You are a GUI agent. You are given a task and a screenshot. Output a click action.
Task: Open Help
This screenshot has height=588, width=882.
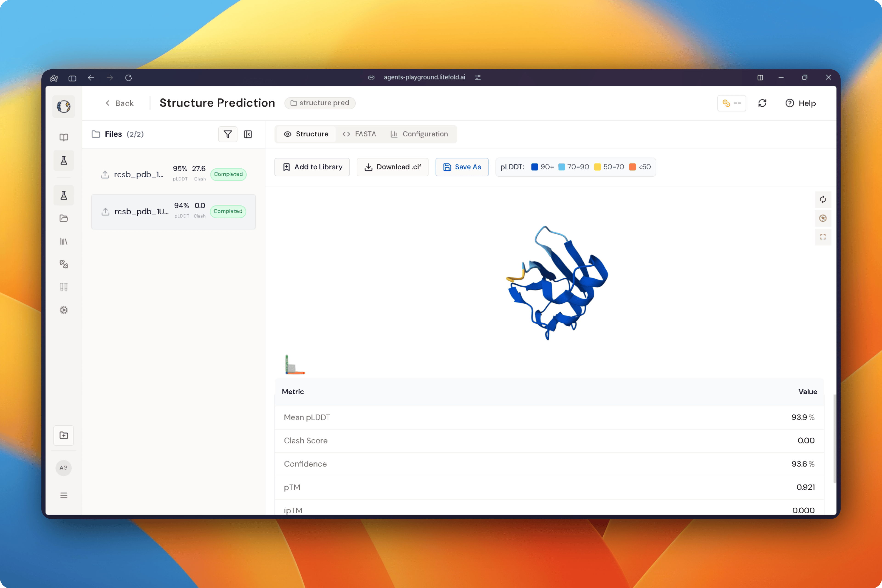(801, 103)
